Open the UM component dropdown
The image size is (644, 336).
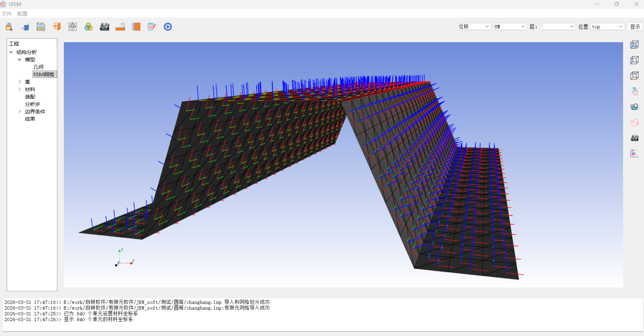[x=510, y=27]
